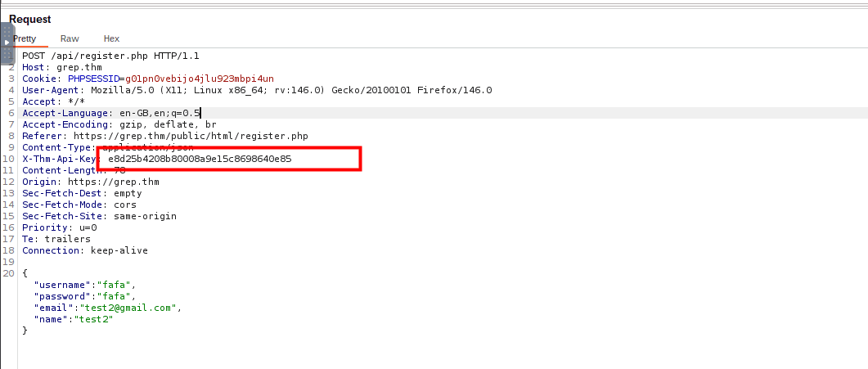Click the "name" JSON value test2

coord(93,319)
